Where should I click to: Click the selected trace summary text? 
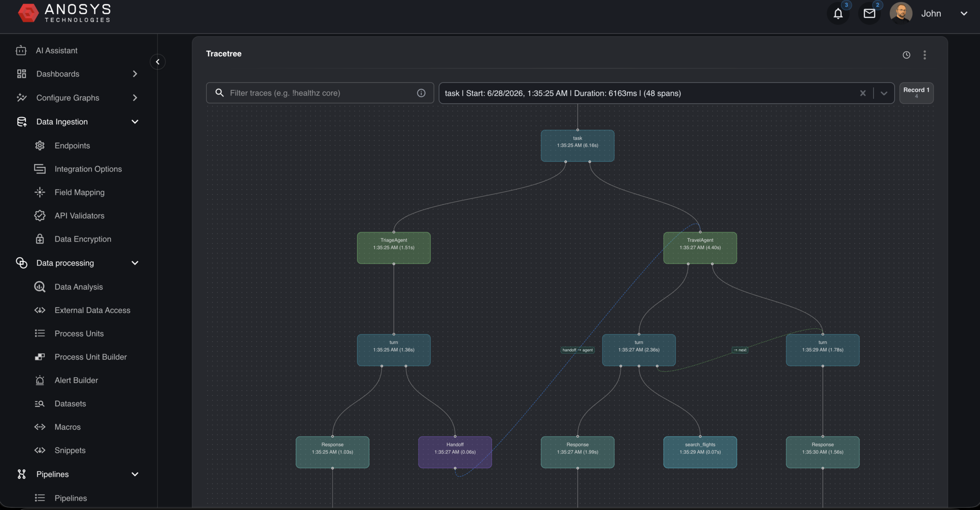(x=563, y=93)
